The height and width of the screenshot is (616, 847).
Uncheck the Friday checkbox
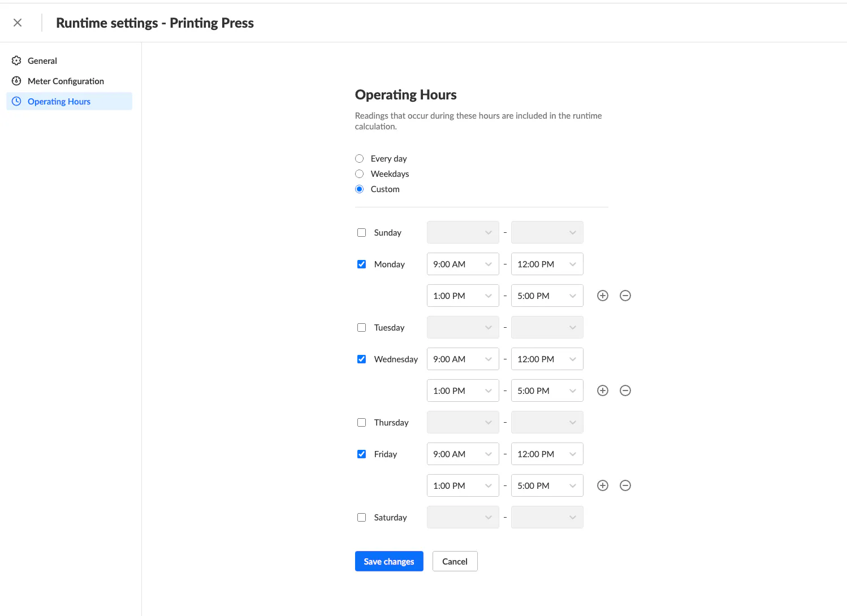[361, 454]
